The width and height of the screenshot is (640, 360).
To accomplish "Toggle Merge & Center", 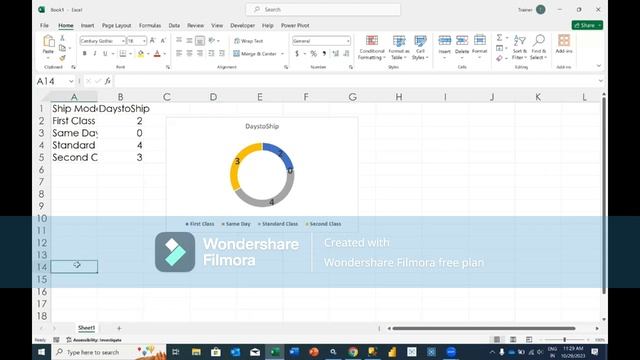I will click(x=255, y=53).
